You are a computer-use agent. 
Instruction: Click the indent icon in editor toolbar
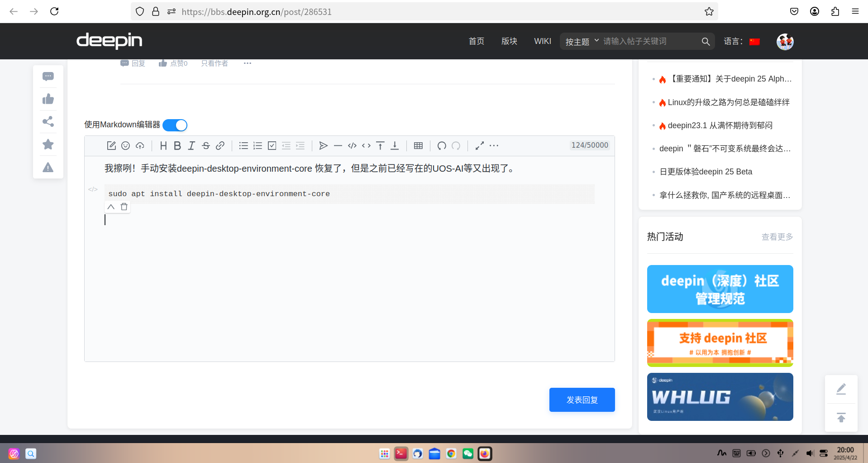(x=300, y=145)
